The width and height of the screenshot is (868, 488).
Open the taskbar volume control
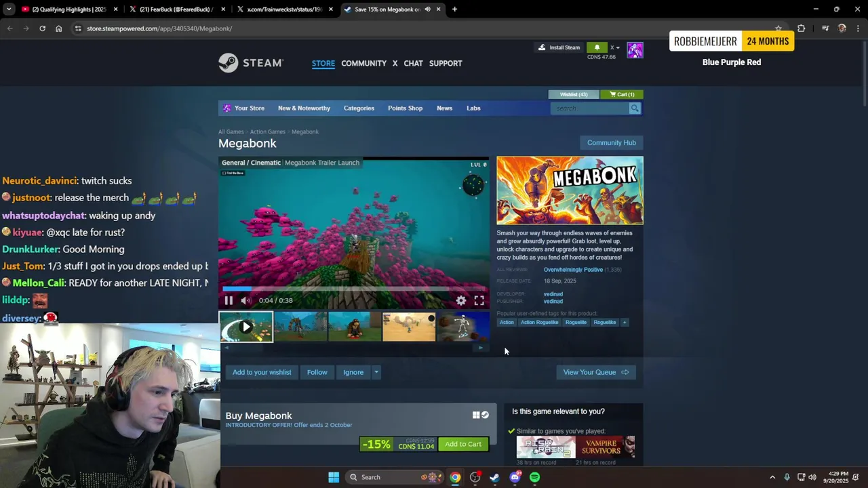click(x=812, y=477)
